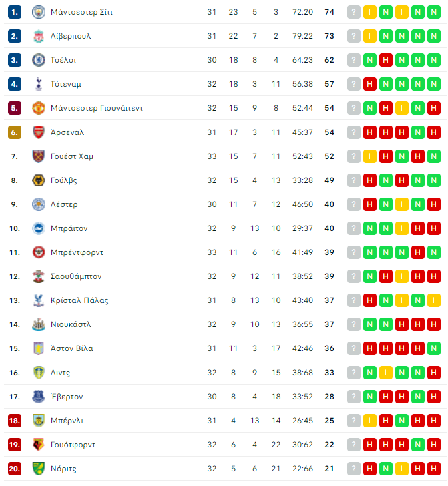Screen dimensions: 448x486
Task: Click the gray question mark badge in Νόριτς row
Action: click(x=353, y=469)
